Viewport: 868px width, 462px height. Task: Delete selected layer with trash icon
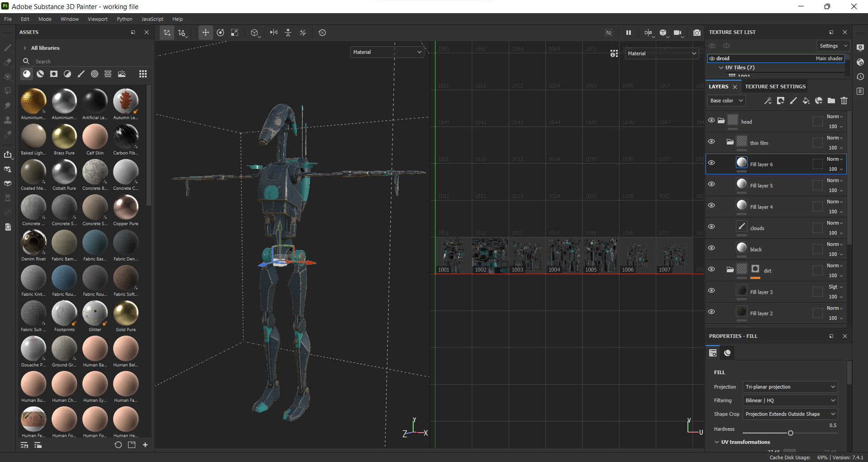[844, 101]
